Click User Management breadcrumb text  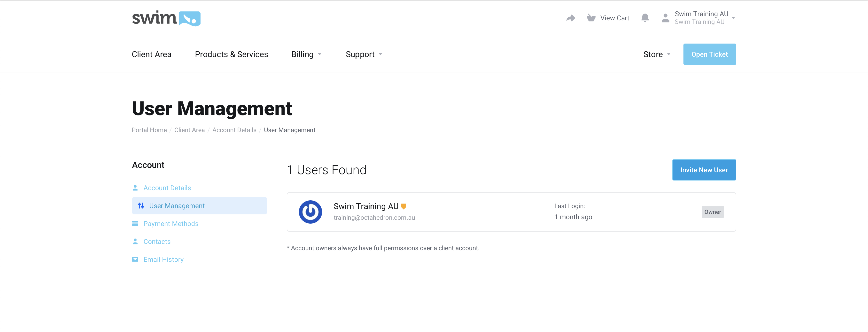[289, 130]
